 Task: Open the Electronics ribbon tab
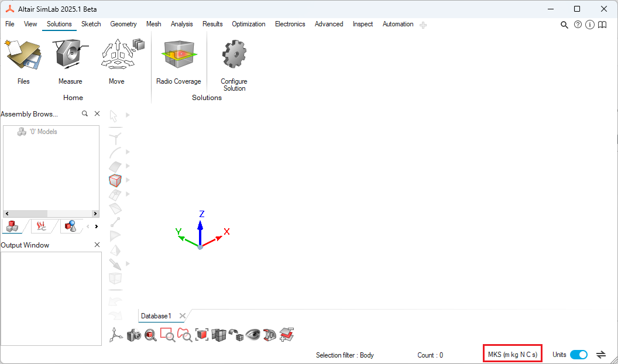click(x=290, y=24)
